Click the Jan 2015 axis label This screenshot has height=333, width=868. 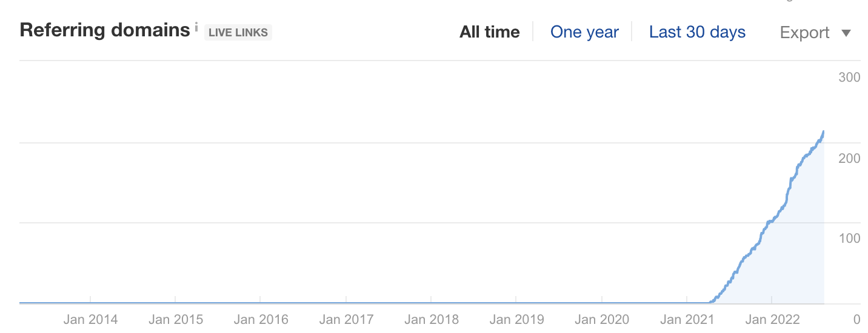pyautogui.click(x=176, y=319)
